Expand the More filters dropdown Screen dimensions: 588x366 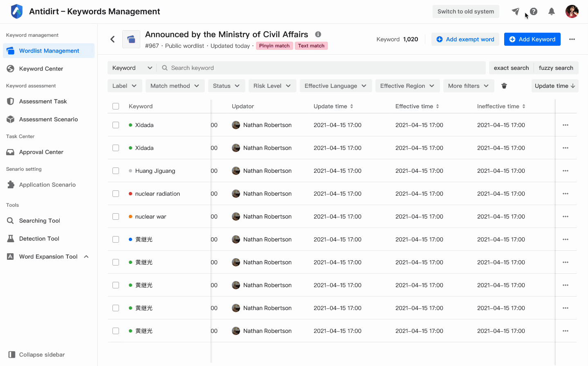point(469,86)
